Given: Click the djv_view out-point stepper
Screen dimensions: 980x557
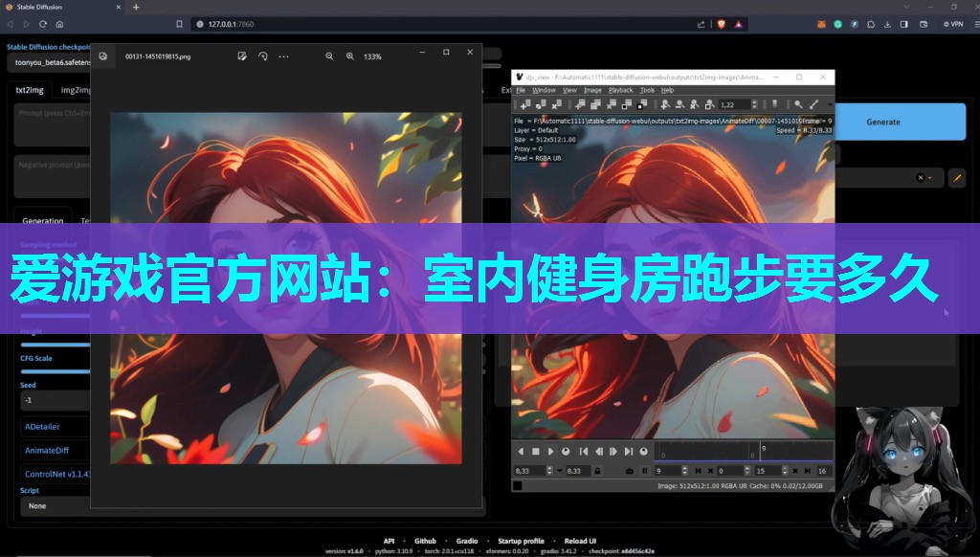Looking at the screenshot, I should click(x=785, y=471).
